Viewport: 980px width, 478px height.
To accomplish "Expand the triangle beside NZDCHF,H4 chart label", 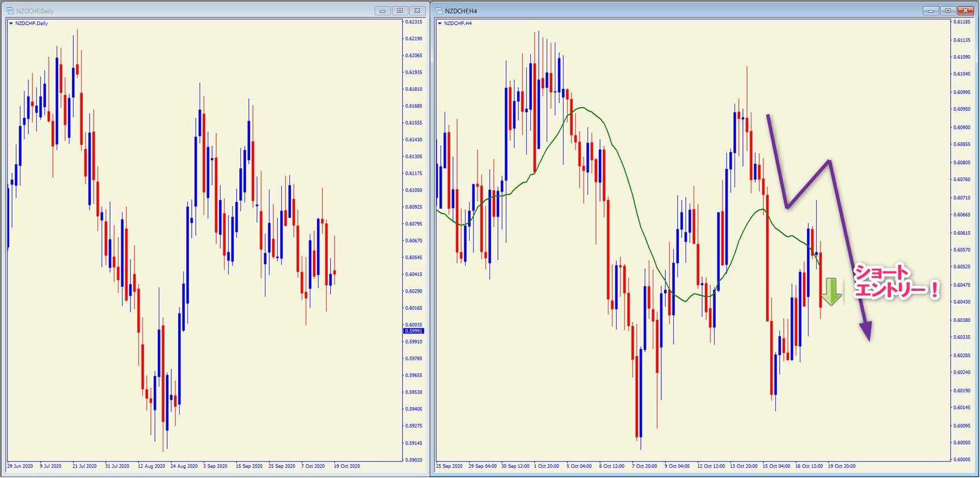I will (x=440, y=23).
